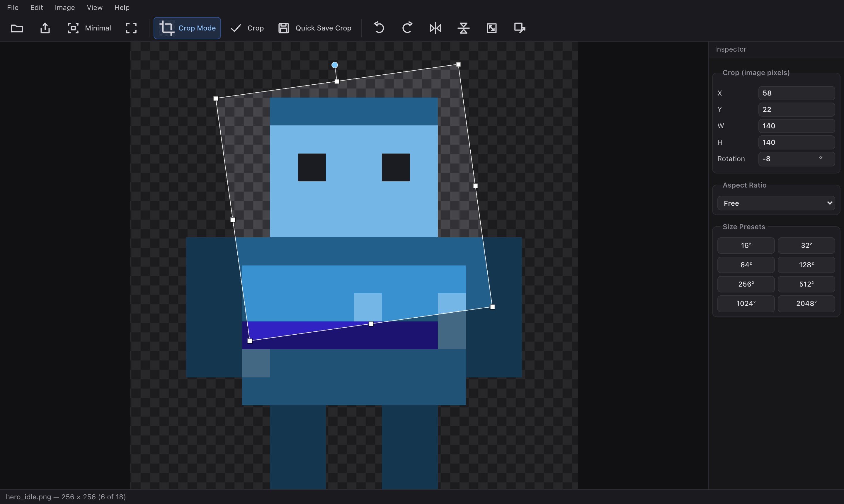Open the Edit menu
Image resolution: width=844 pixels, height=504 pixels.
click(36, 7)
